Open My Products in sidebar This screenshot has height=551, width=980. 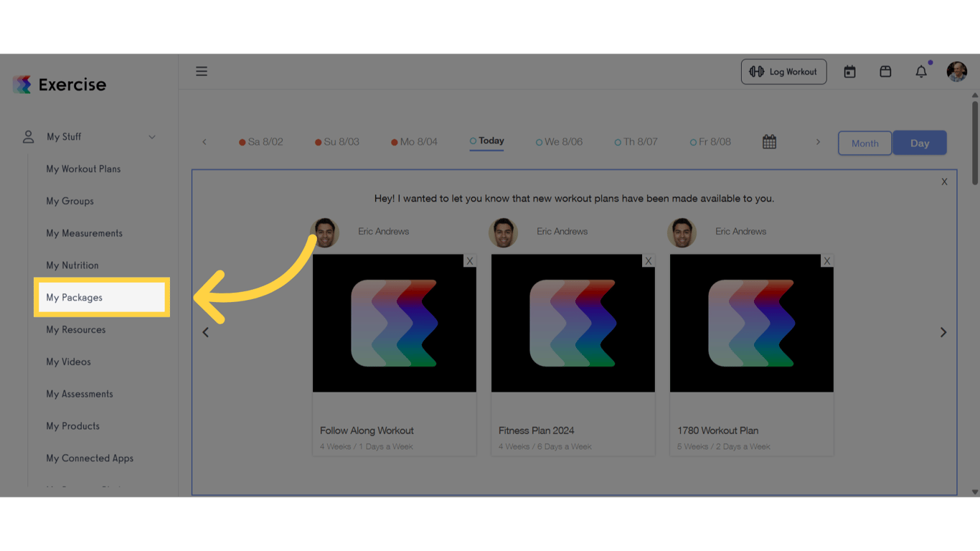[x=73, y=426]
